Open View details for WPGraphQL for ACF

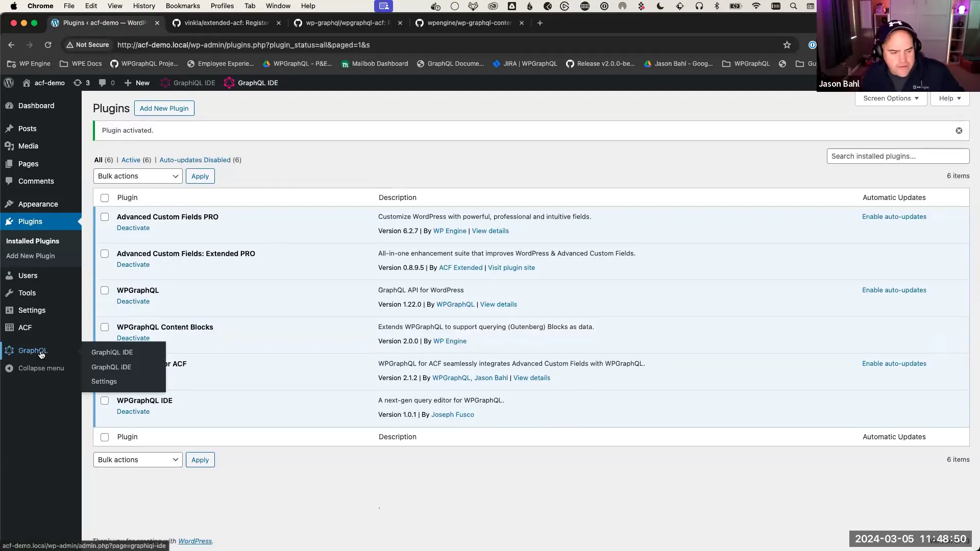pos(532,378)
